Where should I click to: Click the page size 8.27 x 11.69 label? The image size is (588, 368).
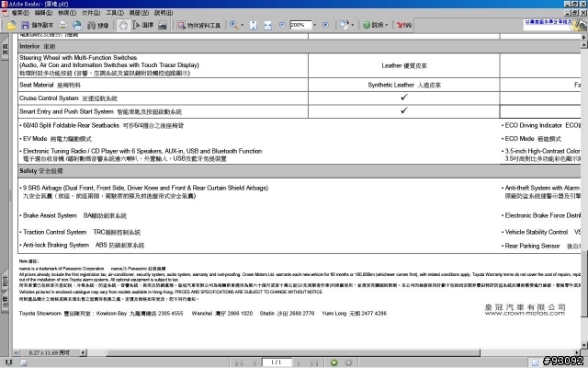pos(49,353)
